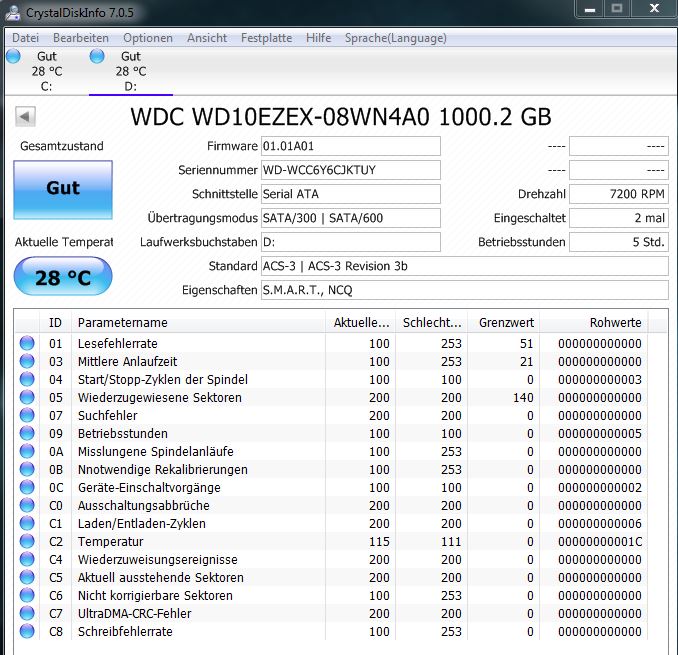Click the 28 °C temperature button
Image resolution: width=678 pixels, height=655 pixels.
tap(63, 276)
